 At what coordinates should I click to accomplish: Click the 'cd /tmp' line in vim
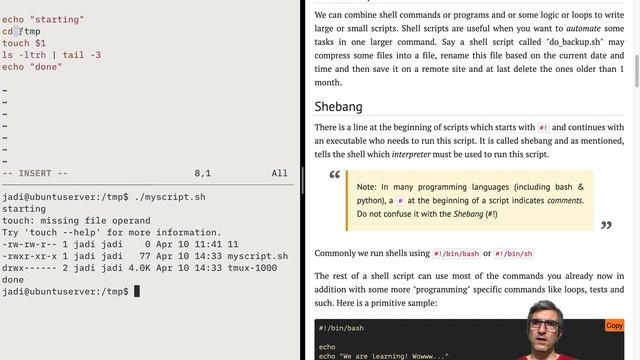tap(21, 31)
